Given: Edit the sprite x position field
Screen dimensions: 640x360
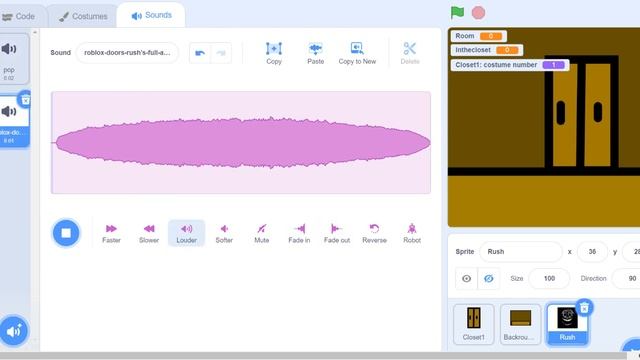Looking at the screenshot, I should [x=592, y=251].
